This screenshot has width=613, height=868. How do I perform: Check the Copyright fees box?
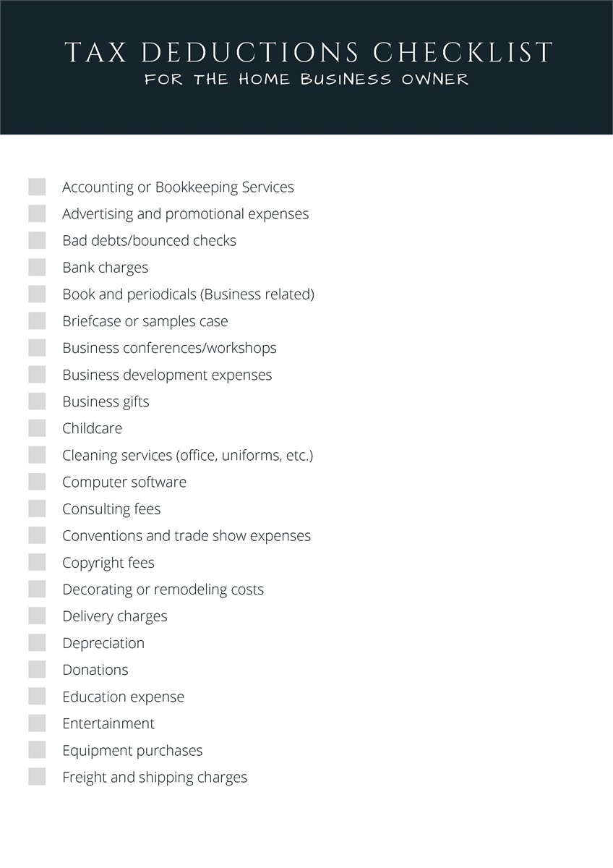(x=37, y=562)
